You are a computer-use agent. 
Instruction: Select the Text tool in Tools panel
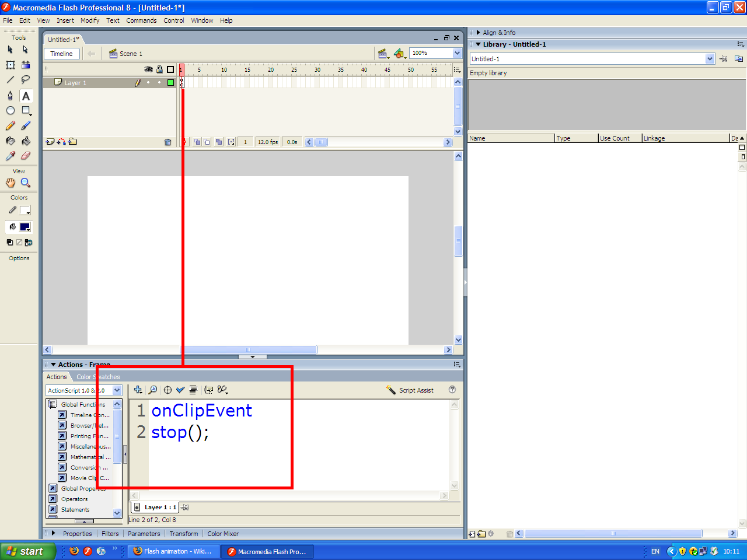(x=26, y=96)
